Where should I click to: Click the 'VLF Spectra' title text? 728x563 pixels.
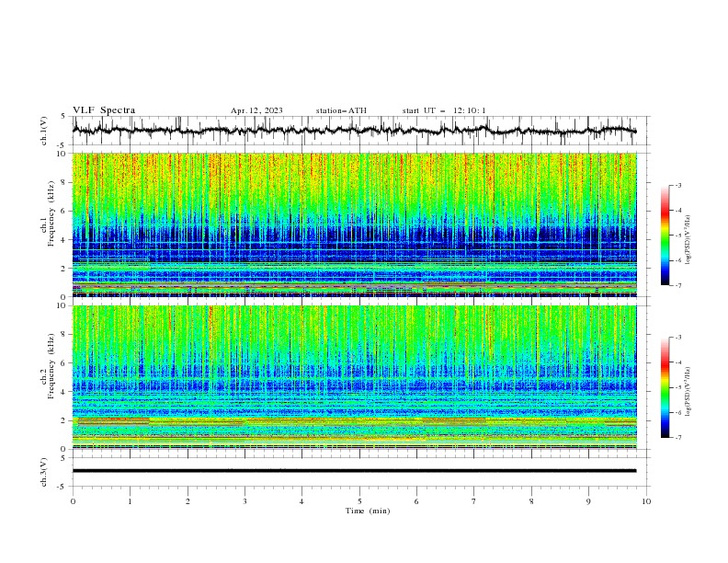click(x=104, y=110)
